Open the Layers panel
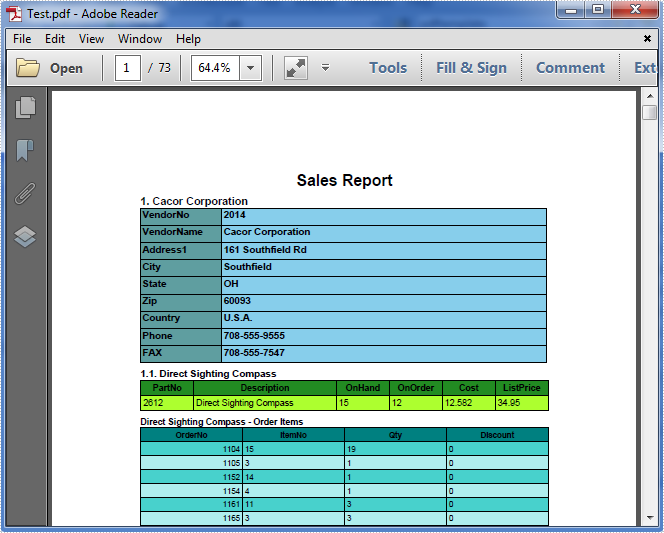Viewport: 664px width, 533px height. [x=25, y=237]
